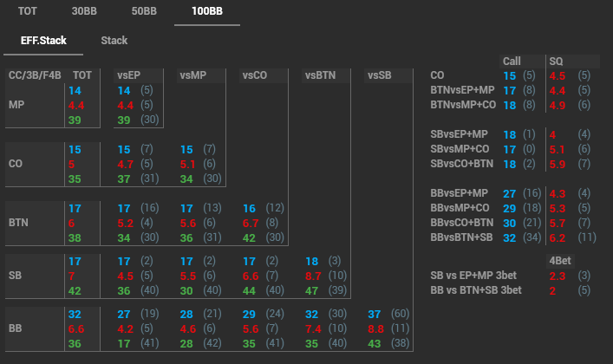Click the vsSB column header
Screen dimensions: 613x364
point(380,75)
